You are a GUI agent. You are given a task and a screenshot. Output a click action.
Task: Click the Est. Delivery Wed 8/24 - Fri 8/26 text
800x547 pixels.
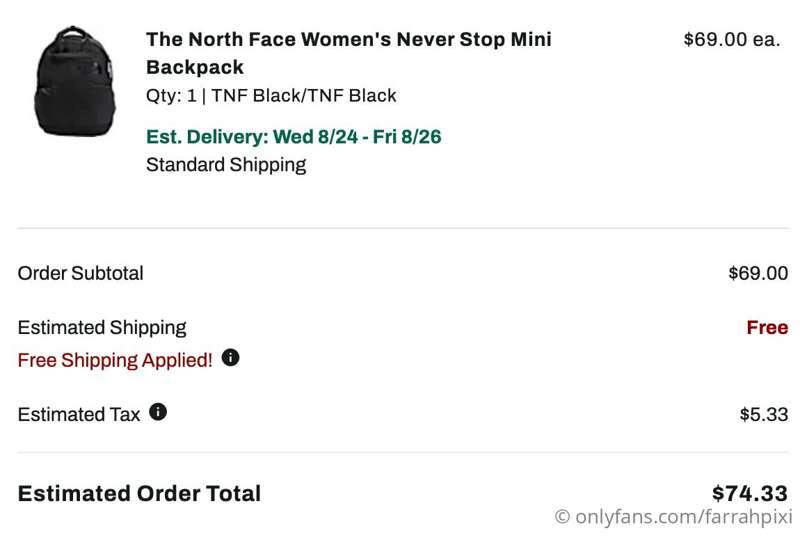click(293, 136)
